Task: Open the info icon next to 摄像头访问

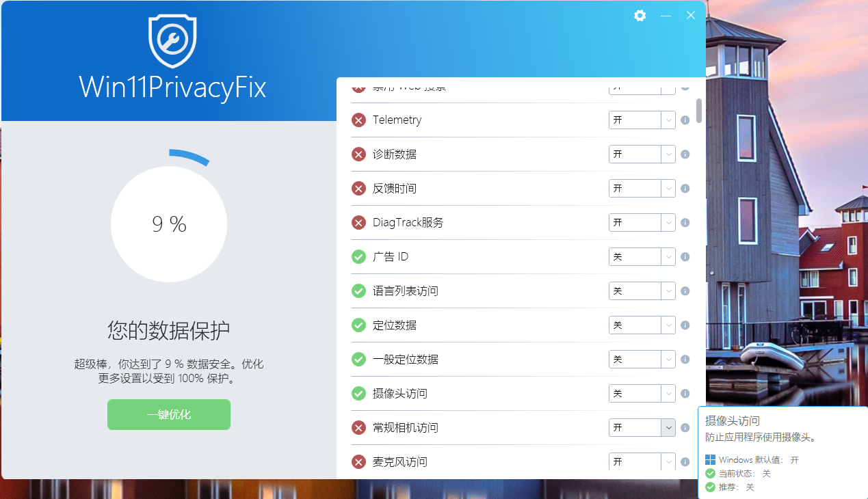Action: 685,394
